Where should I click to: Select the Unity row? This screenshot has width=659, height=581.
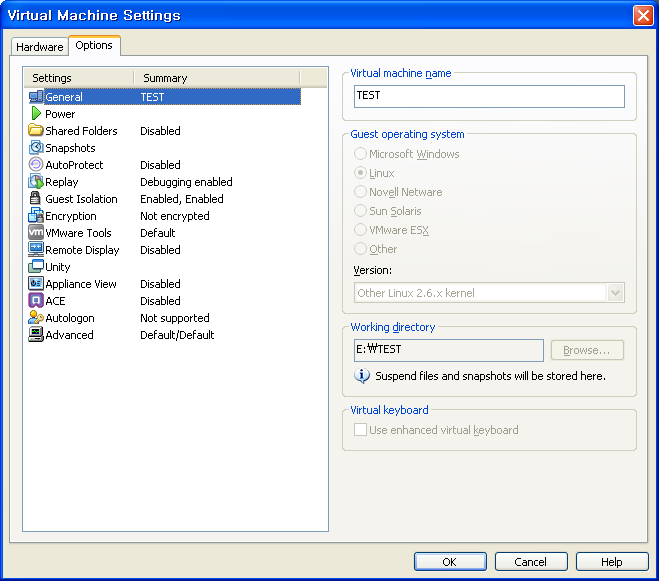[164, 267]
